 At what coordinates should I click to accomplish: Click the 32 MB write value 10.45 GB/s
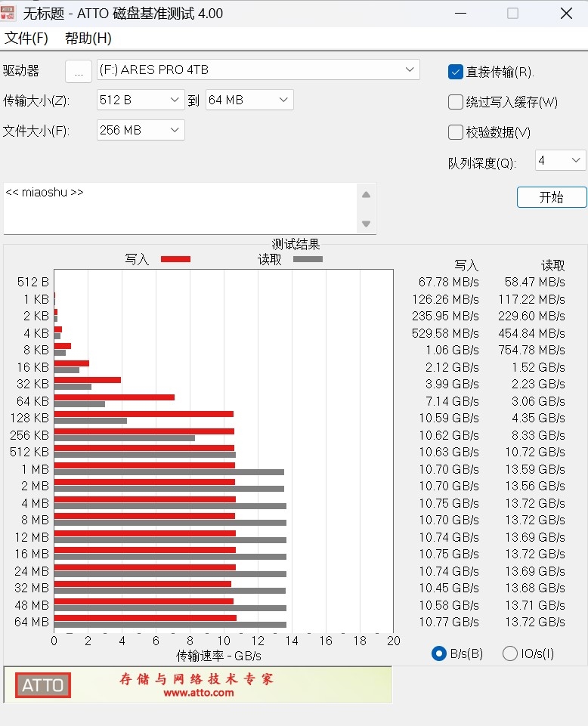[448, 588]
